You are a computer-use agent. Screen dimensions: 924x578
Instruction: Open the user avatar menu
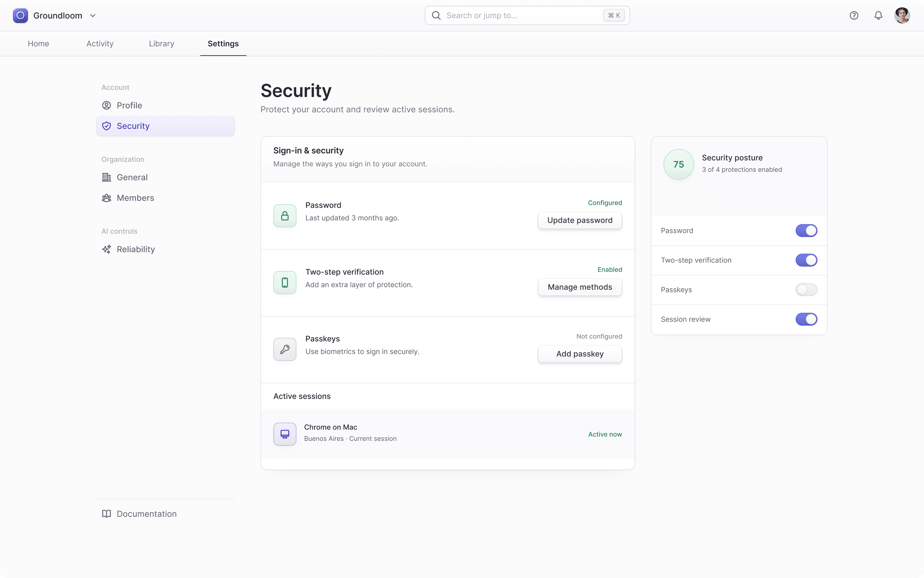902,15
